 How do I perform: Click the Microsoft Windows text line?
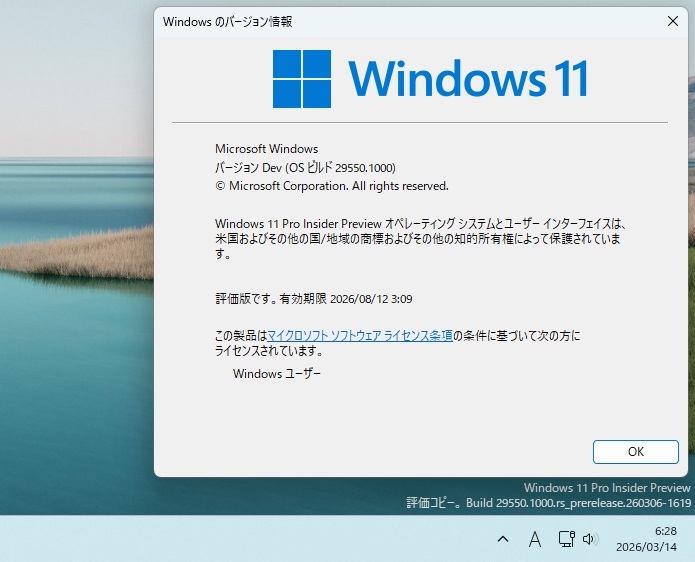[x=266, y=148]
